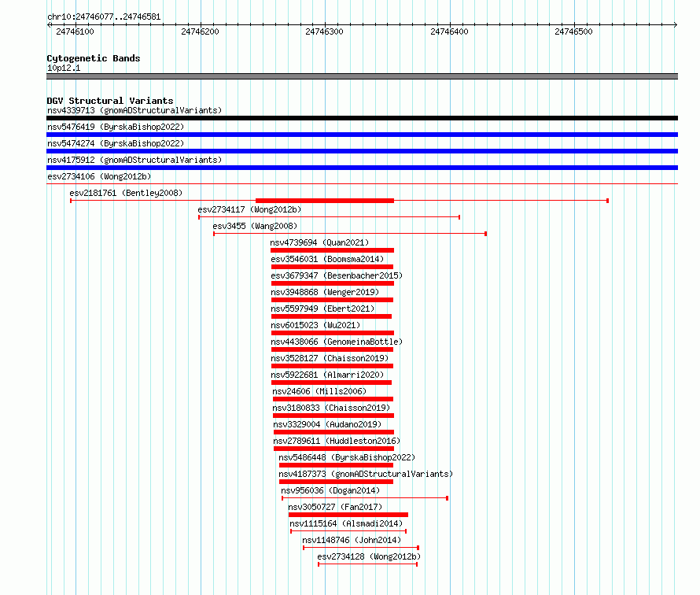Click the DGV Structural Variants track title
This screenshot has width=700, height=595.
[x=110, y=101]
